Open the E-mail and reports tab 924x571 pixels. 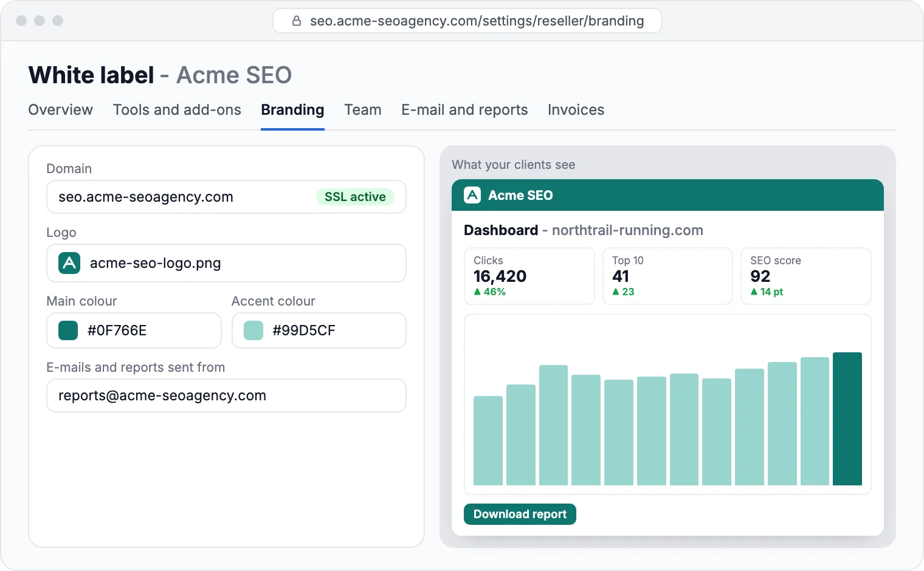tap(464, 110)
